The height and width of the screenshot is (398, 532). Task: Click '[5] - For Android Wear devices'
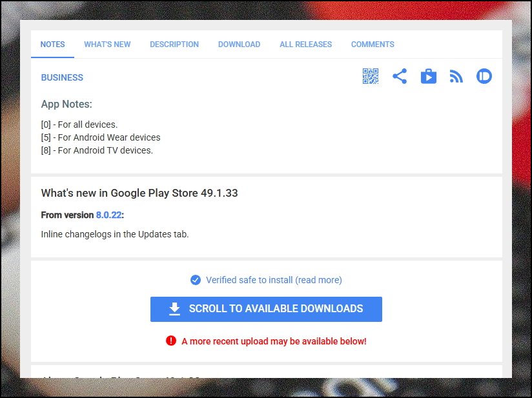[101, 137]
